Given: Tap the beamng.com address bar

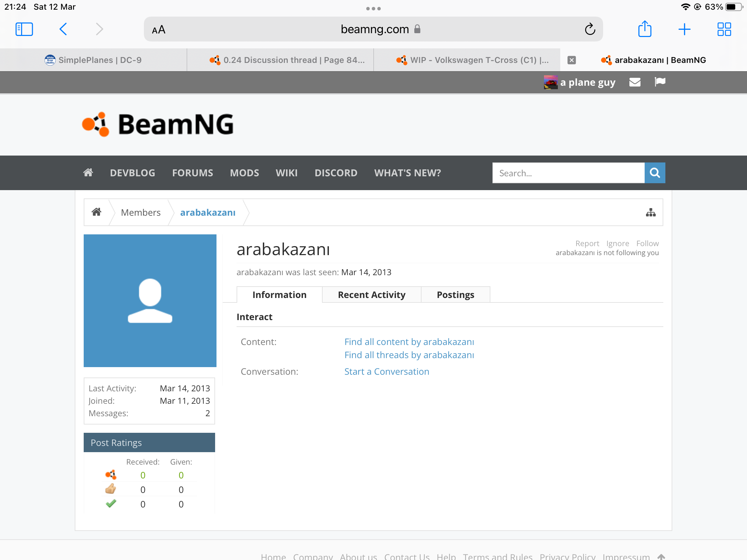Looking at the screenshot, I should point(373,29).
